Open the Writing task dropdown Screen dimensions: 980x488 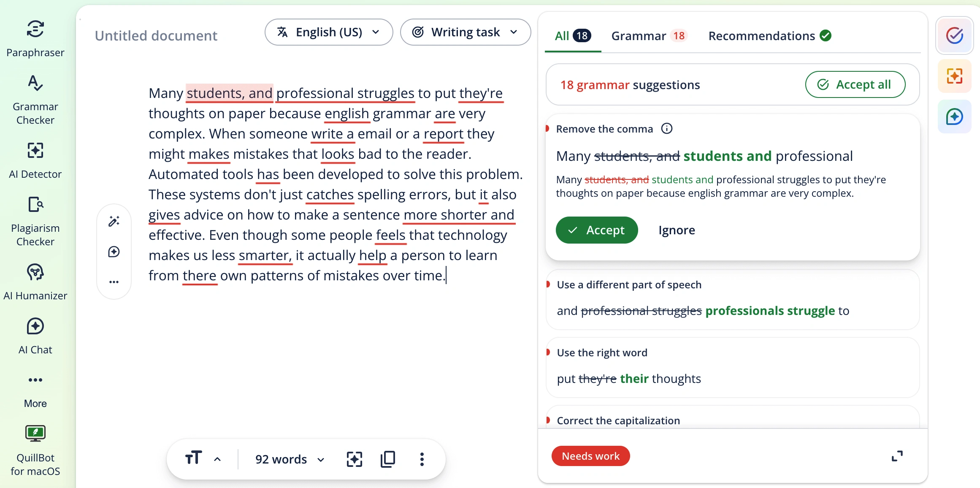point(465,32)
